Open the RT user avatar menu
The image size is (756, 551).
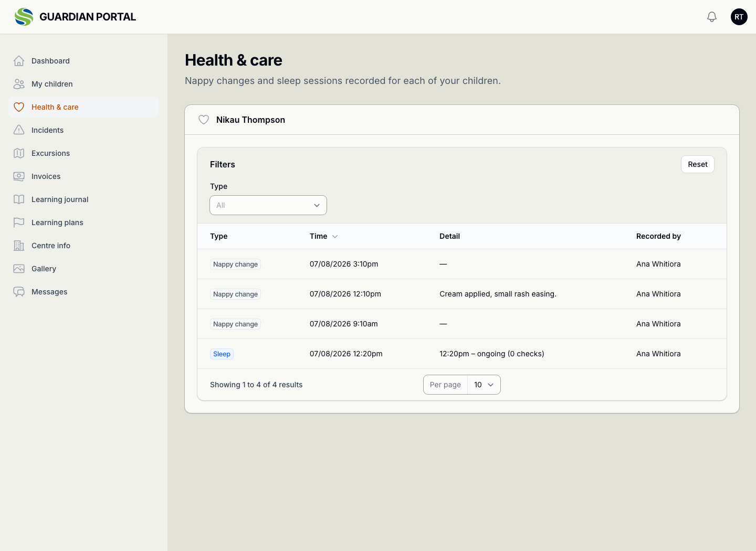[739, 17]
